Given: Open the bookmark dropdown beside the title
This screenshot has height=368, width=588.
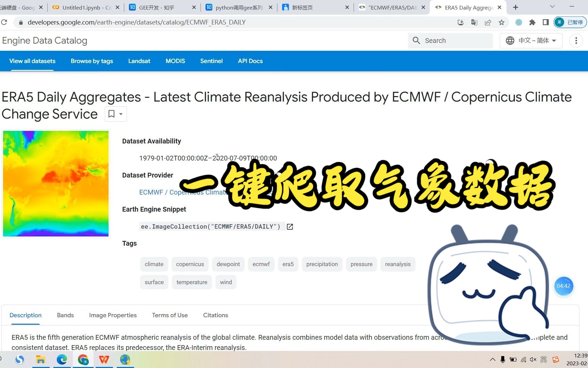Looking at the screenshot, I should 116,114.
